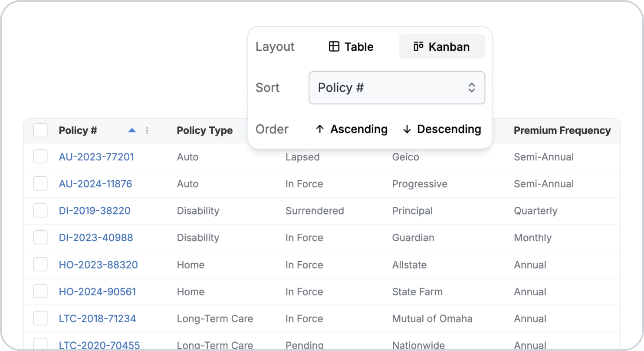Click the Premium Frequency column header

pos(562,130)
